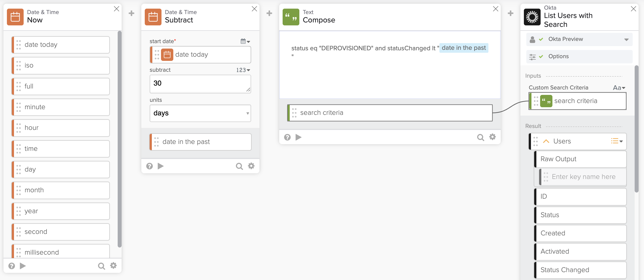Select the Status Changed output field

tap(580, 270)
